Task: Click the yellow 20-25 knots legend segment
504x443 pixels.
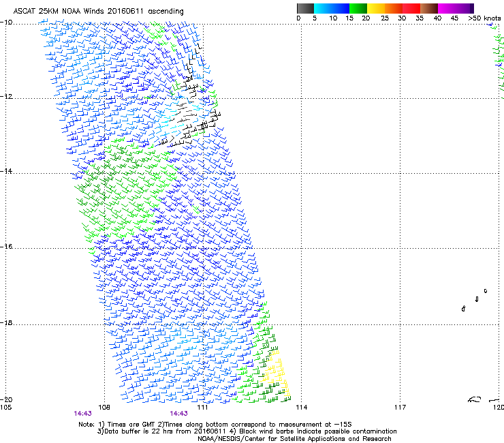Action: coord(376,8)
